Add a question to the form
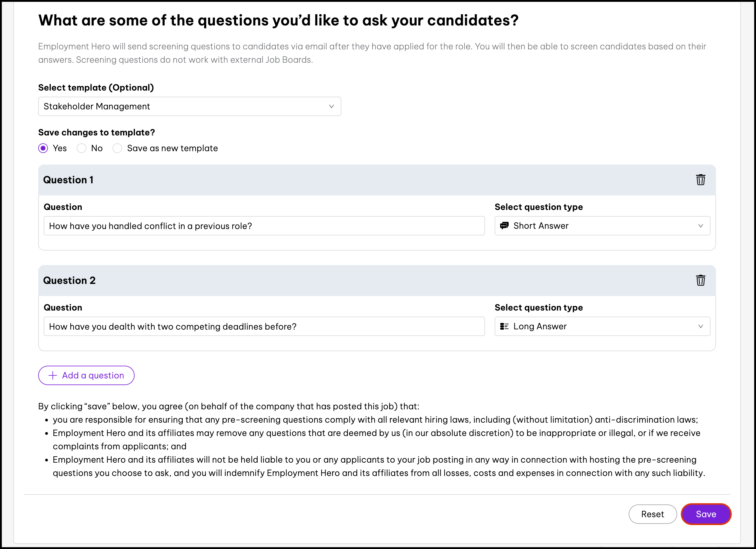Screen dimensions: 756x549 86,375
